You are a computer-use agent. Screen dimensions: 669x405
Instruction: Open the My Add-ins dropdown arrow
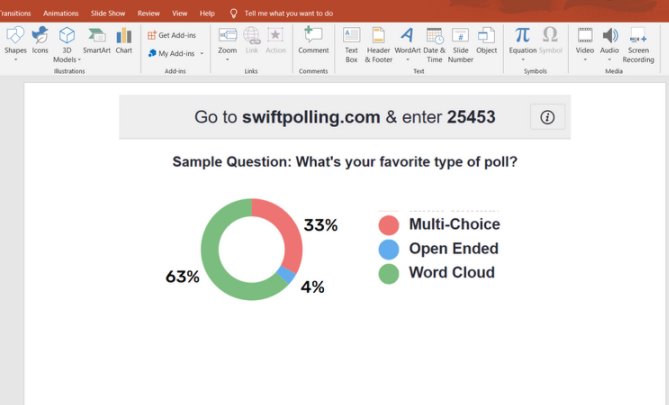202,53
